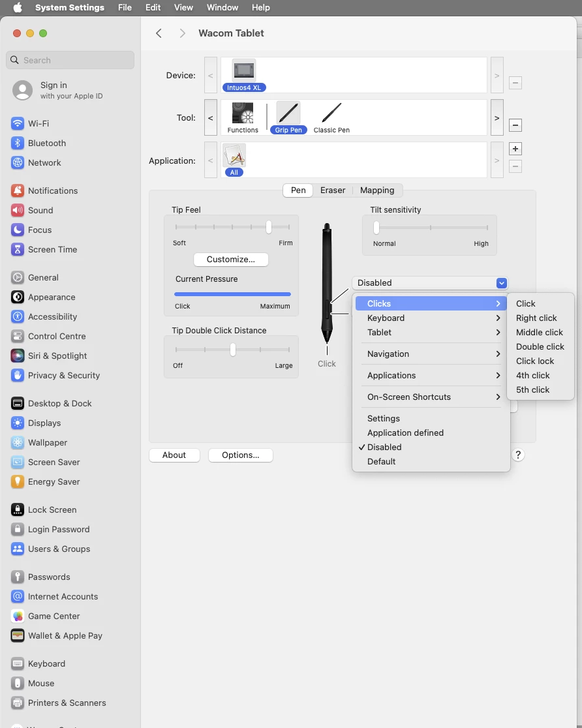Choose Right click from submenu
This screenshot has width=582, height=728.
tap(536, 318)
